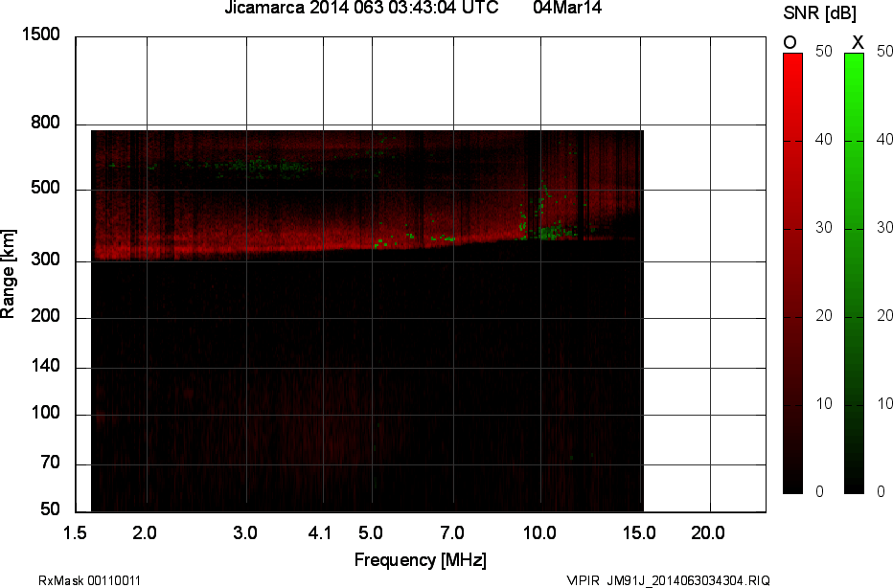This screenshot has height=588, width=893.
Task: Click the 50 km range tick label
Action: (x=50, y=510)
